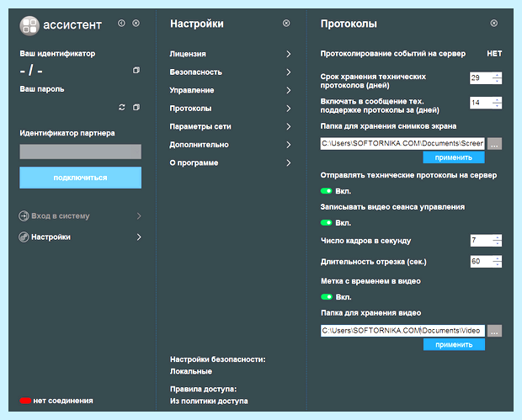This screenshot has height=420, width=522.
Task: Click the frames per second value field
Action: (x=486, y=240)
